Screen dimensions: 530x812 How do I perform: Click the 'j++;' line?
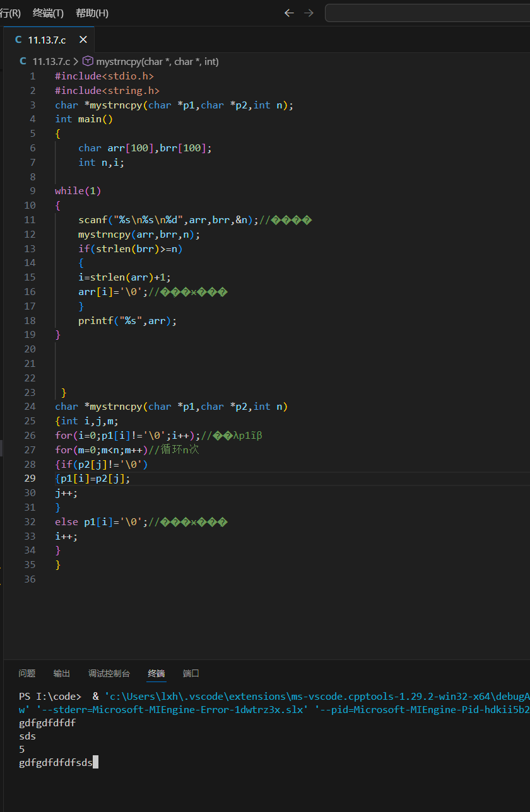[x=66, y=493]
